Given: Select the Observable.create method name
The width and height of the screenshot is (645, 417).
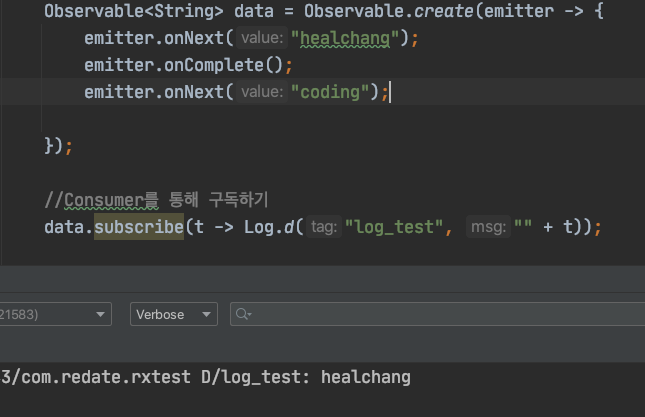Looking at the screenshot, I should coord(443,11).
